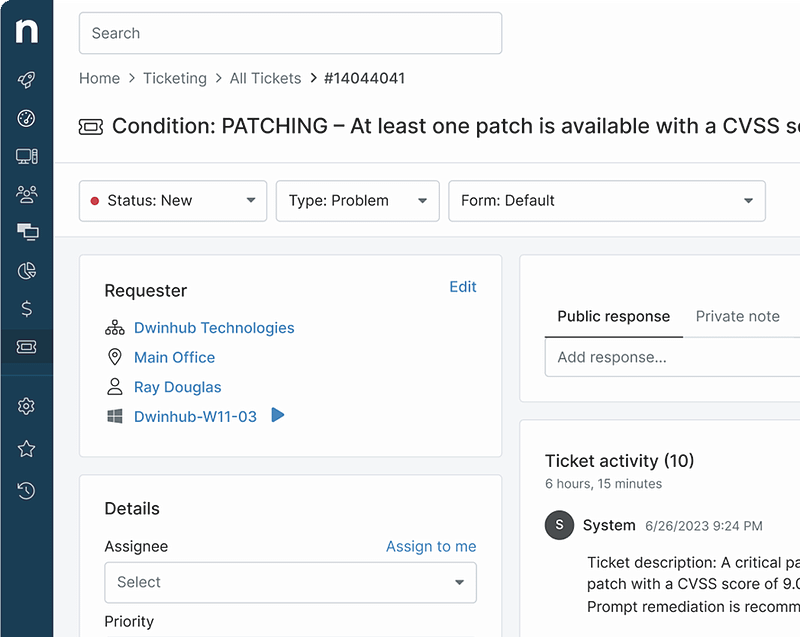The width and height of the screenshot is (800, 637).
Task: Click the Assign to me link
Action: coord(431,546)
